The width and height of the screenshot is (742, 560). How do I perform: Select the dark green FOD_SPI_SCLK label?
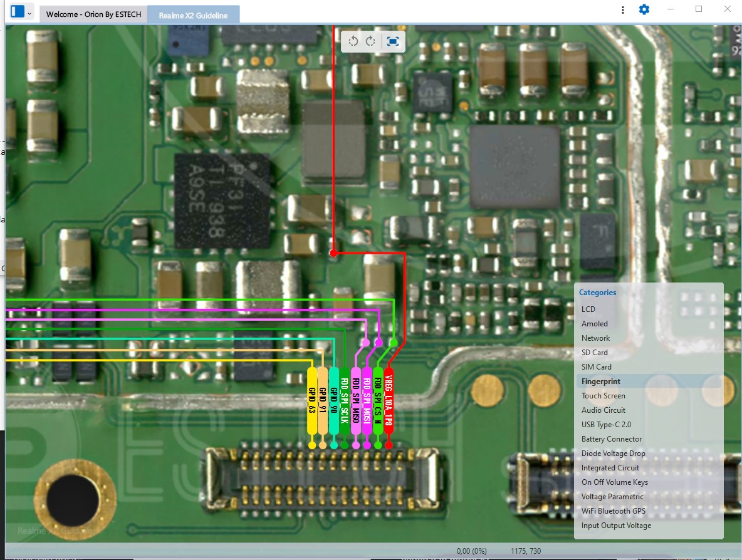coord(345,401)
